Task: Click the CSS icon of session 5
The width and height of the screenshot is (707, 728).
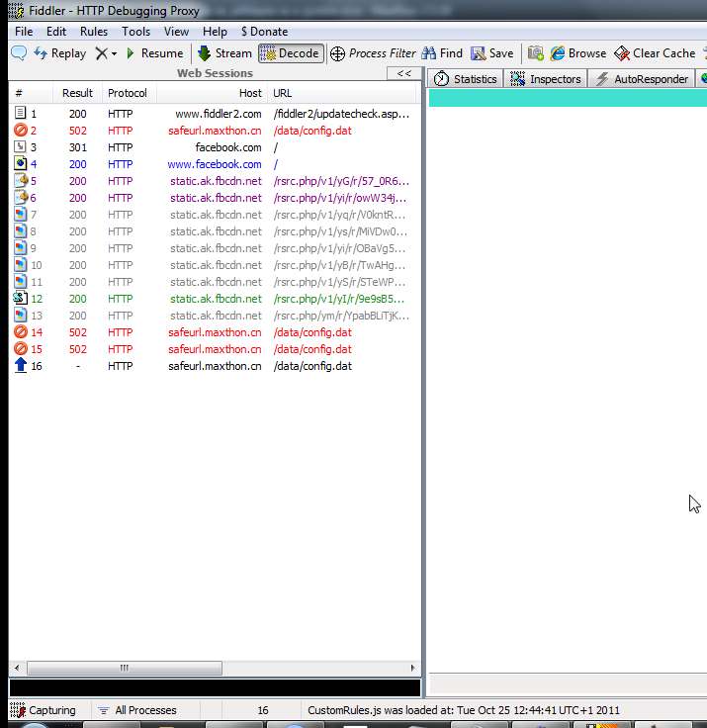Action: 21,180
